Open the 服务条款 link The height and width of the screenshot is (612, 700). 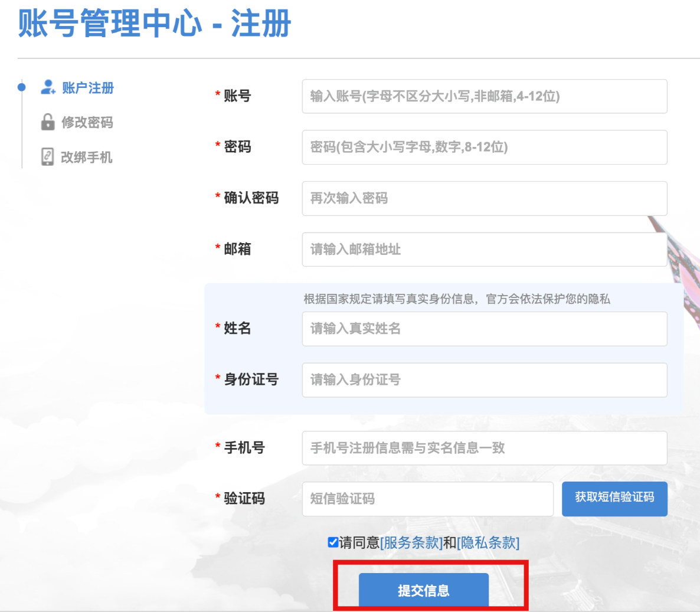pyautogui.click(x=411, y=543)
